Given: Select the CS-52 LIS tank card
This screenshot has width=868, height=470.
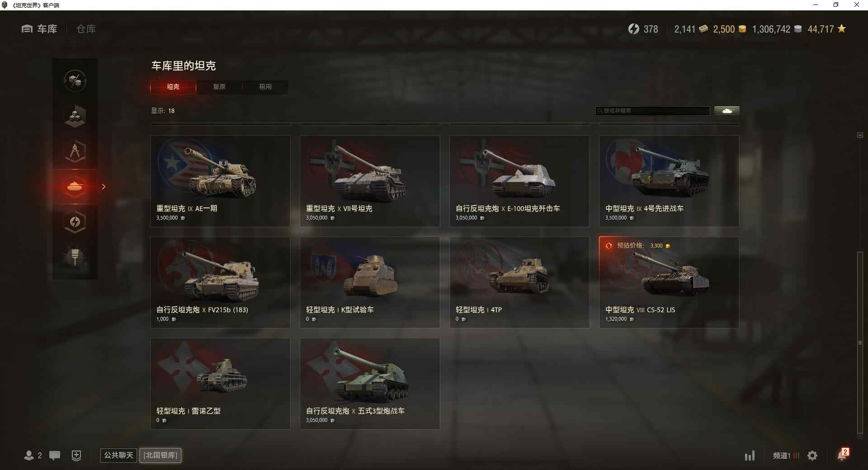Looking at the screenshot, I should tap(669, 282).
